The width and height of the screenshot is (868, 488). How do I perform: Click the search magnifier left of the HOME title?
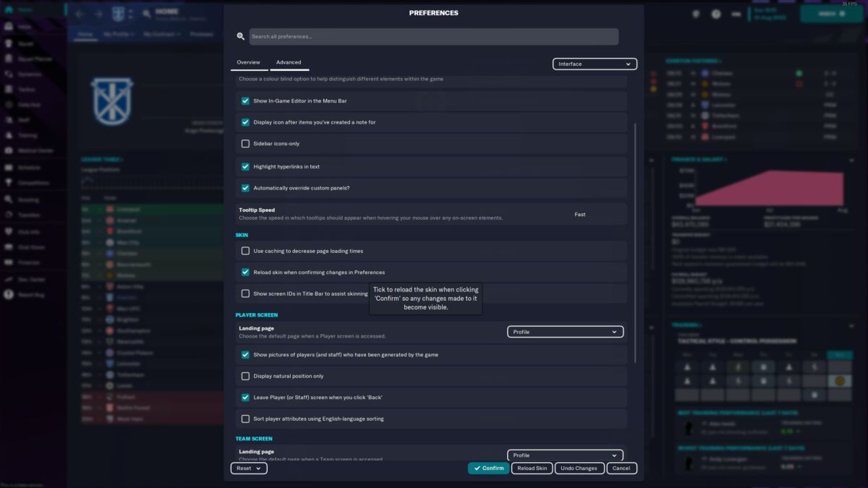pyautogui.click(x=147, y=14)
